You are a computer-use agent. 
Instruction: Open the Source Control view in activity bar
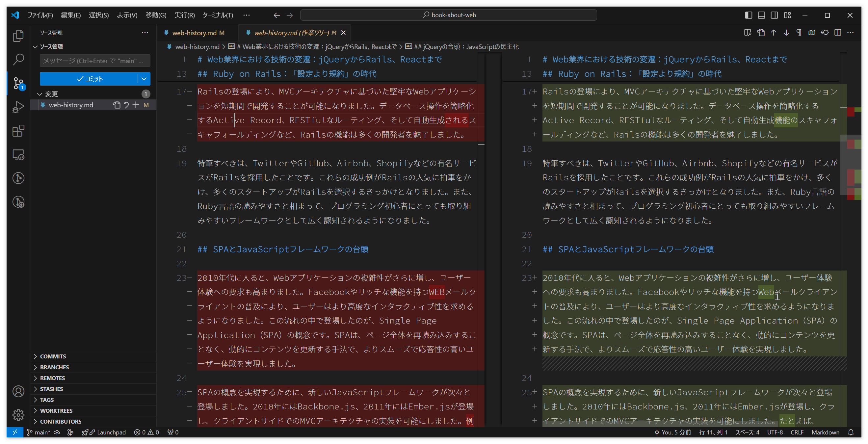tap(18, 83)
